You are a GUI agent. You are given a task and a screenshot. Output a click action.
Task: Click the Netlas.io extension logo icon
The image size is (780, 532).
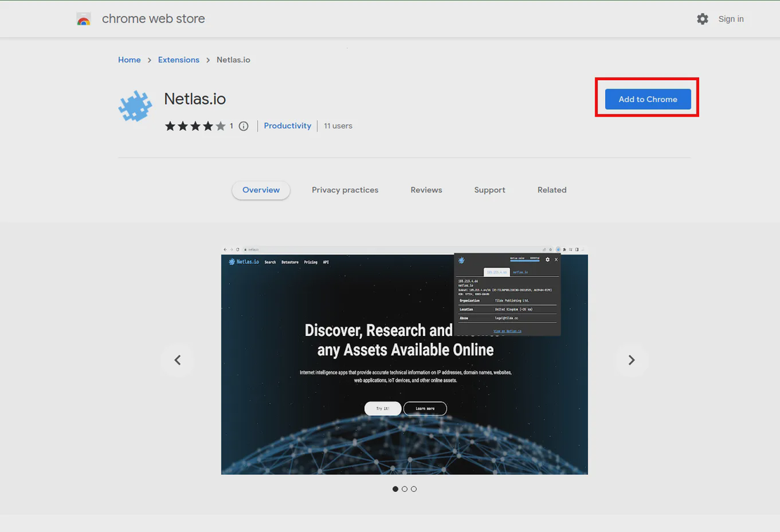click(135, 107)
